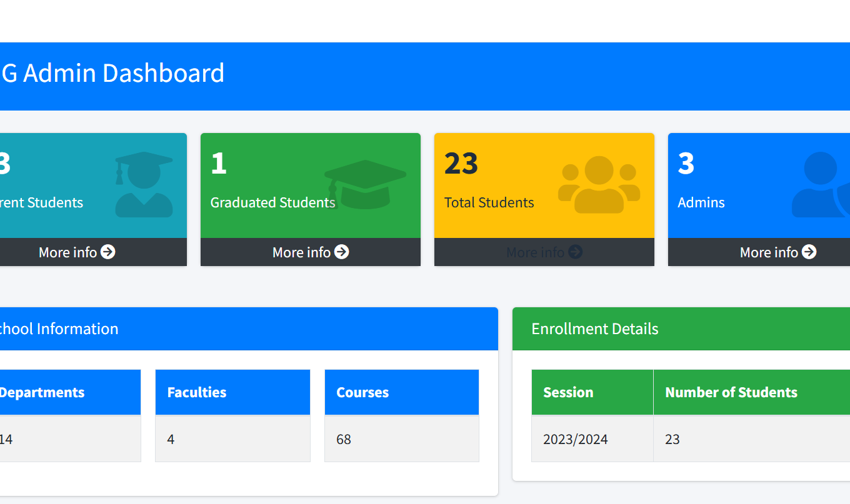Click the group users icon on yellow card

click(599, 185)
